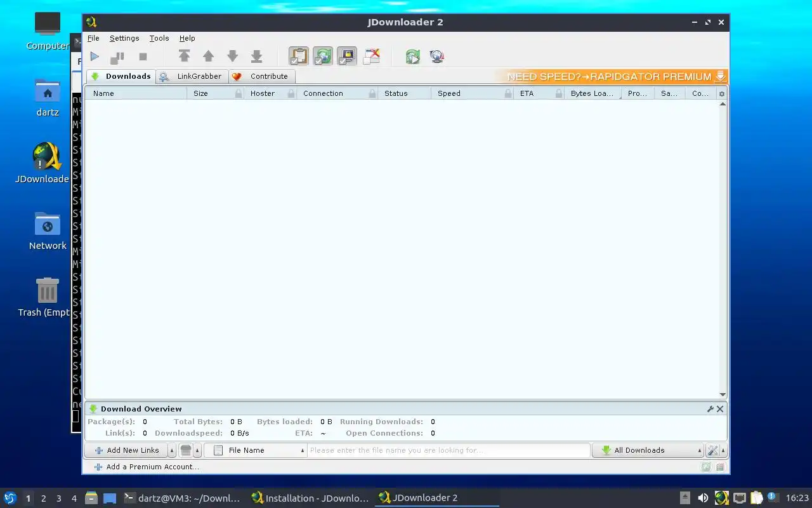Open the start menu icon in taskbar
This screenshot has height=508, width=812.
click(x=10, y=498)
